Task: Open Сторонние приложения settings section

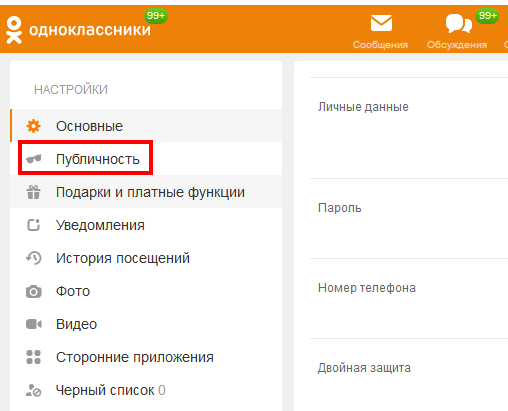Action: (146, 357)
